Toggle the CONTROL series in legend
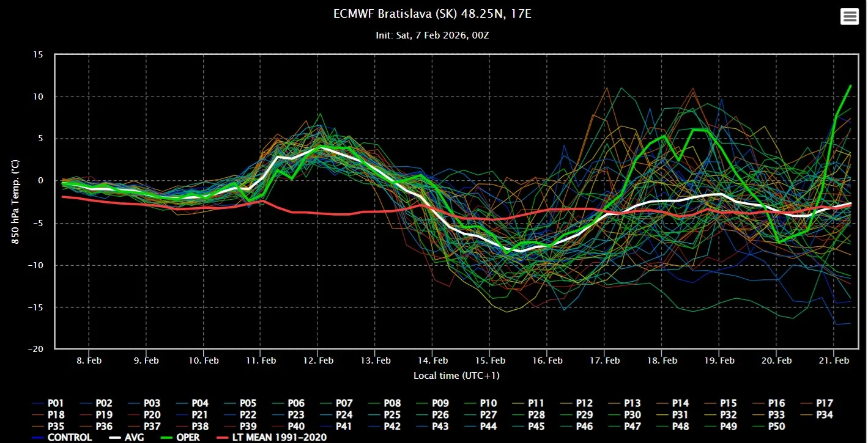Screen dimensions: 868x443 click(x=70, y=437)
